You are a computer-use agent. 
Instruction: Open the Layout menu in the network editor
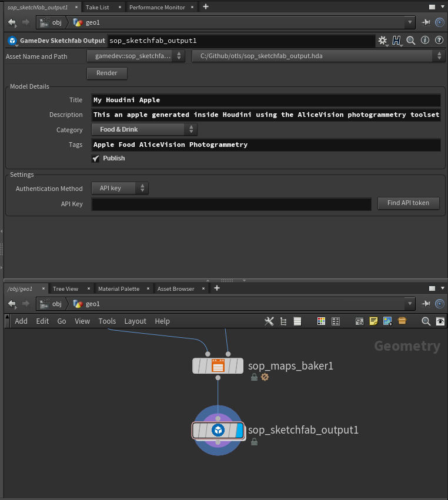(x=135, y=321)
